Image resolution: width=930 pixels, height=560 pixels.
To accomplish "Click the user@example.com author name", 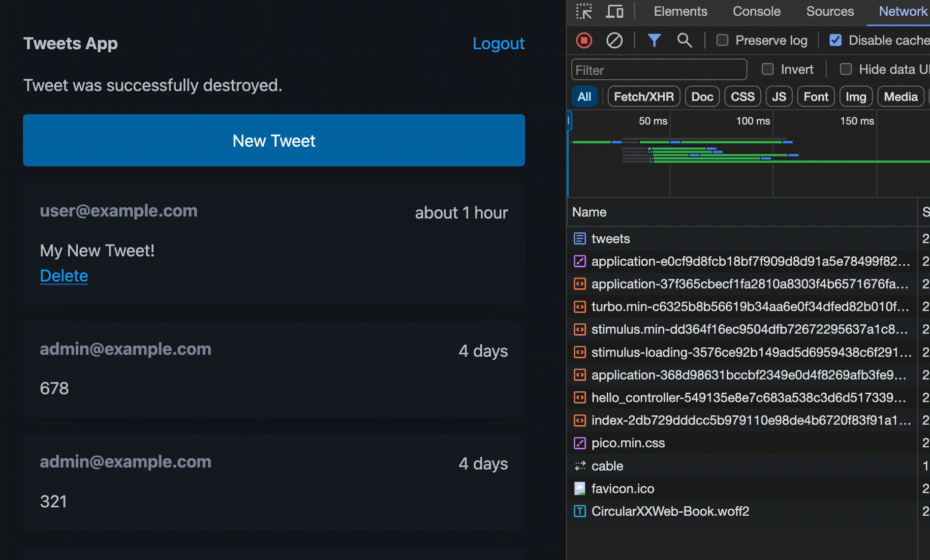I will [119, 211].
